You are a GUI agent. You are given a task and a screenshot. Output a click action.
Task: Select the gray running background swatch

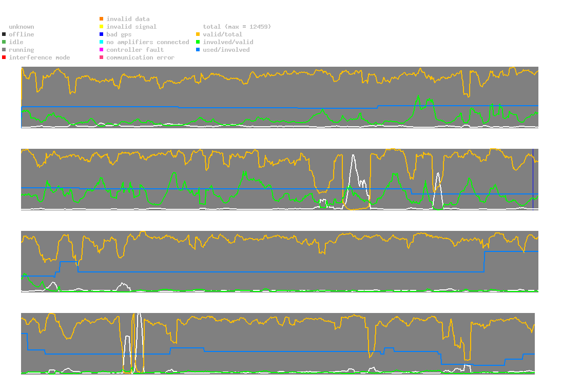point(4,50)
